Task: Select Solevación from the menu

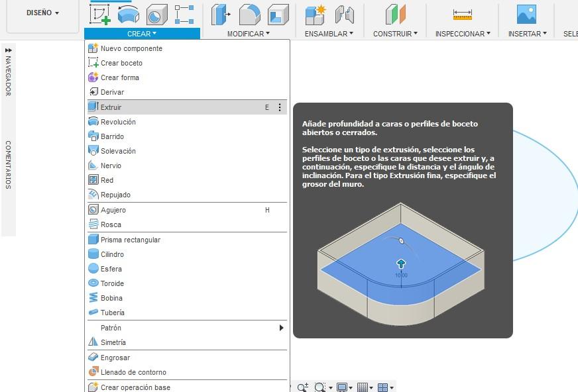Action: 188,151
